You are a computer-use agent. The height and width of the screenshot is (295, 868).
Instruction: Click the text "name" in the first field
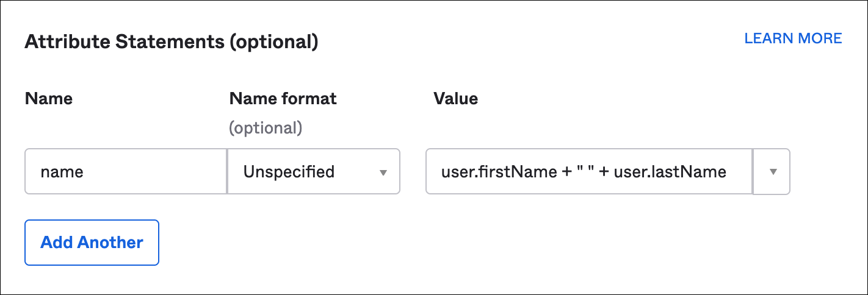point(62,172)
